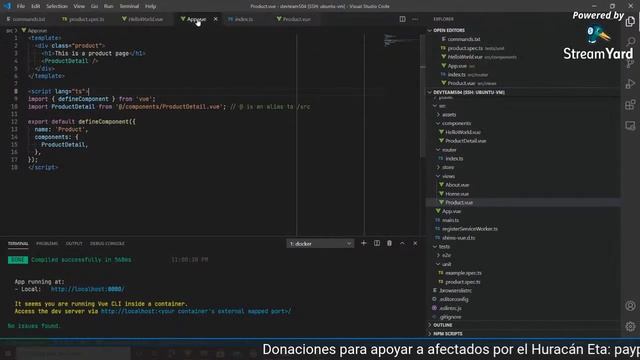Open the container external mapped port link
640x360 pixels.
click(196, 311)
